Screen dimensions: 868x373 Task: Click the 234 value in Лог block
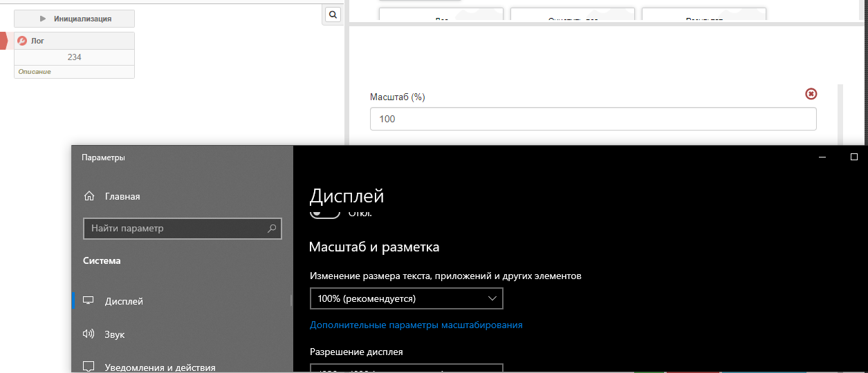[74, 57]
